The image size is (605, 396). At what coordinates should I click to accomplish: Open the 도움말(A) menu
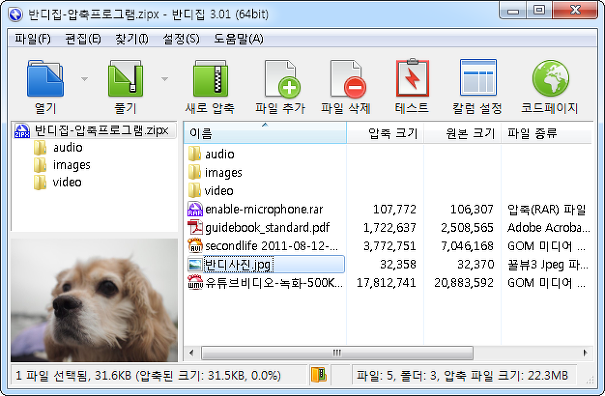[x=238, y=39]
